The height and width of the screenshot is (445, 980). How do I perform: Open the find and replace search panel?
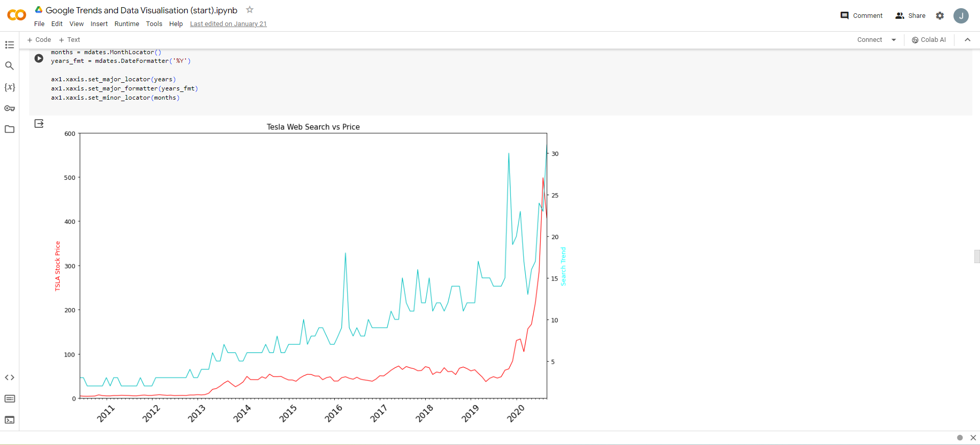(x=9, y=66)
